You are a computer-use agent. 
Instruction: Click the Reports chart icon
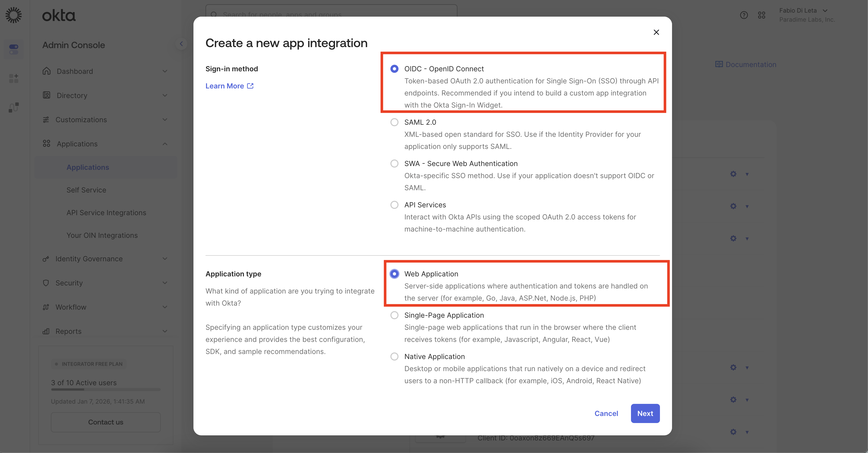pyautogui.click(x=46, y=331)
